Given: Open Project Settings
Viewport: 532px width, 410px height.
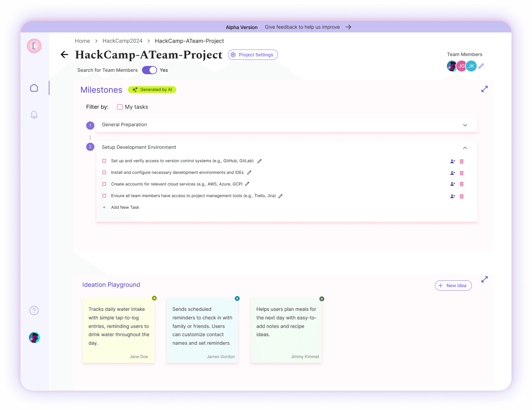Looking at the screenshot, I should tap(253, 55).
